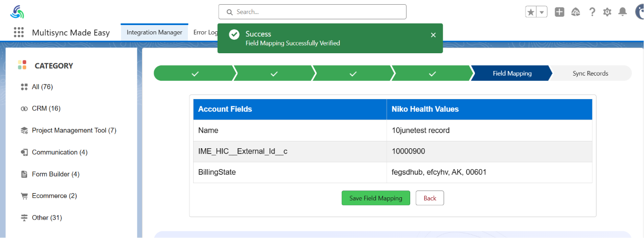Click the global actions plus icon
The image size is (644, 238).
(559, 12)
